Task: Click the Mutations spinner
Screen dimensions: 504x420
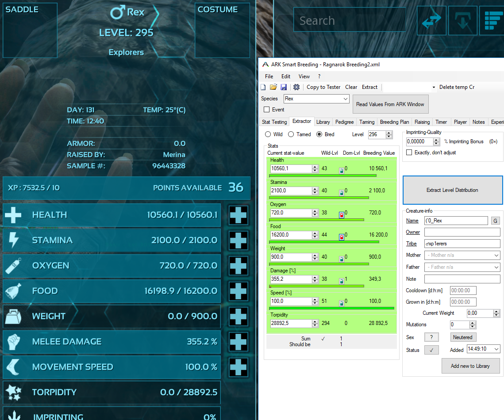Action: click(x=473, y=325)
